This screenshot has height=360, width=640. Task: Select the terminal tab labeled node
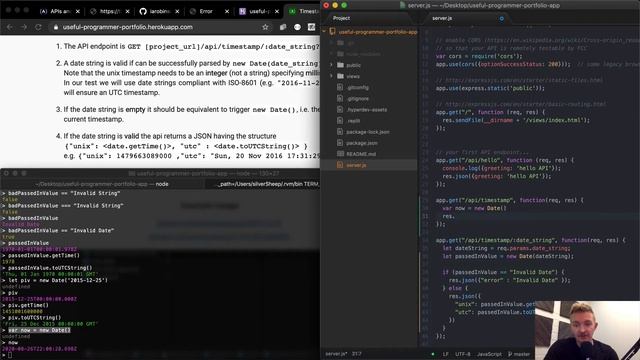tap(102, 184)
